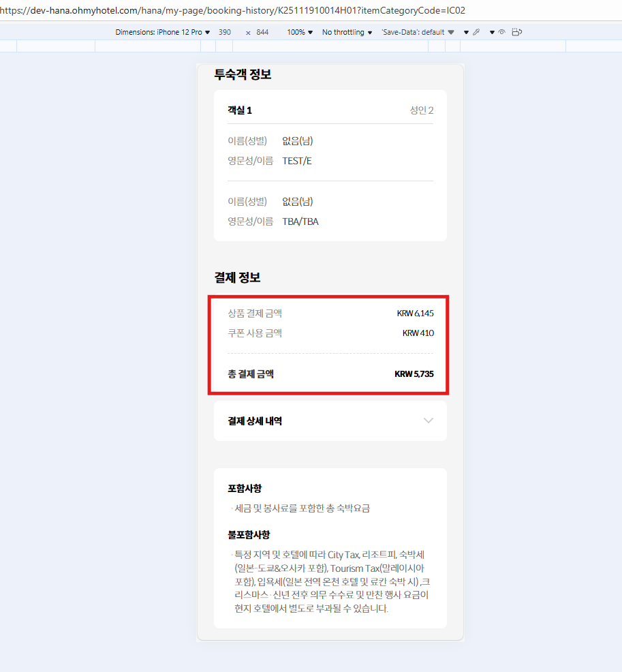Click the 세금 및 봉사료를 포함한 총 숙박요금 text
This screenshot has width=622, height=672.
click(302, 508)
